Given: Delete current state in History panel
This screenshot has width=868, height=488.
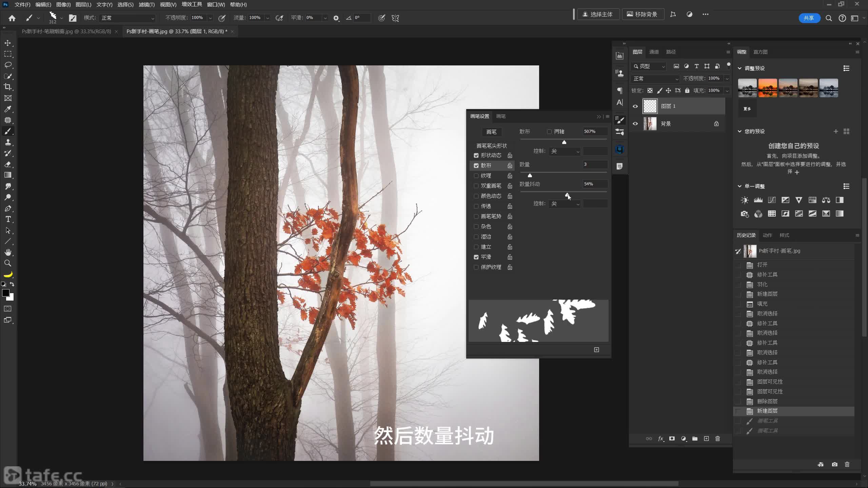Looking at the screenshot, I should point(847,464).
